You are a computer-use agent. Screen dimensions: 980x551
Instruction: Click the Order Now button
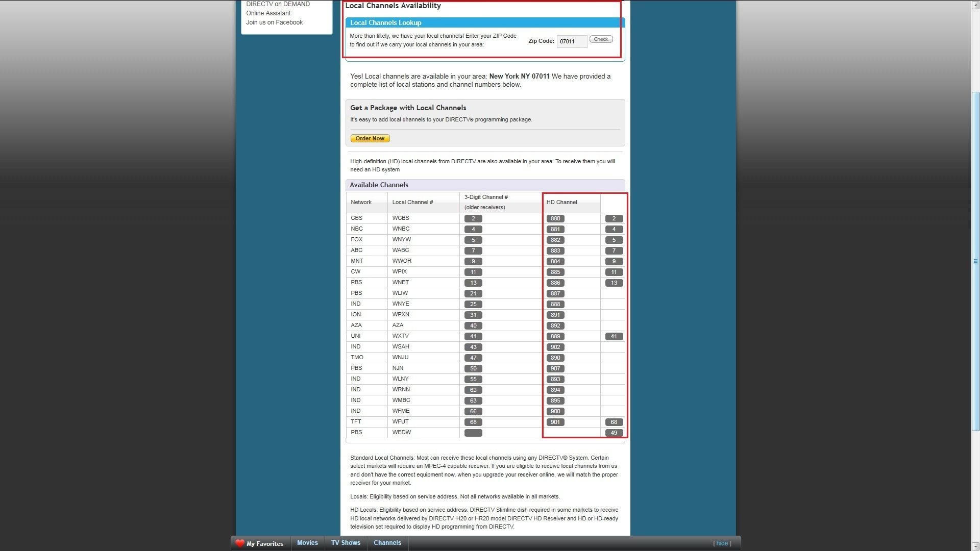tap(370, 138)
